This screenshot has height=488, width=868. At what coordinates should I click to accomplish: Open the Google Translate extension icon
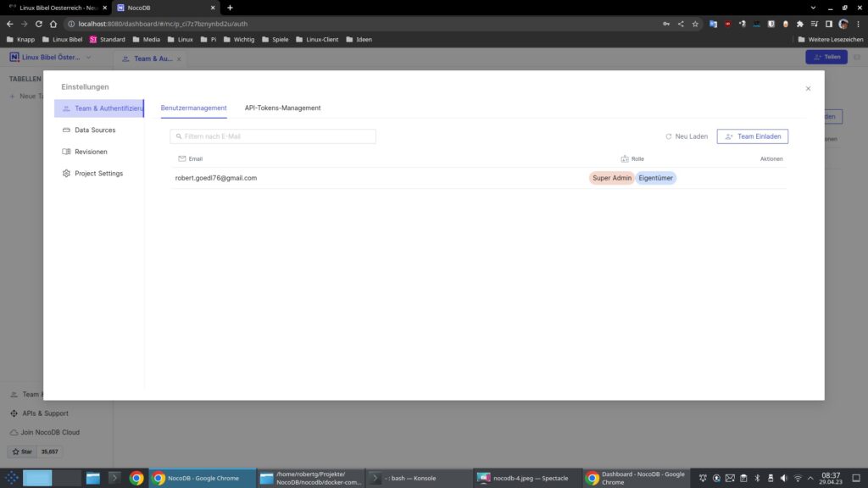tap(713, 24)
